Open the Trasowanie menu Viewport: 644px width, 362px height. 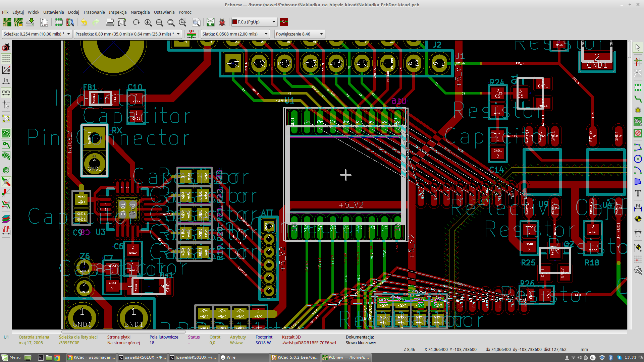pos(94,12)
